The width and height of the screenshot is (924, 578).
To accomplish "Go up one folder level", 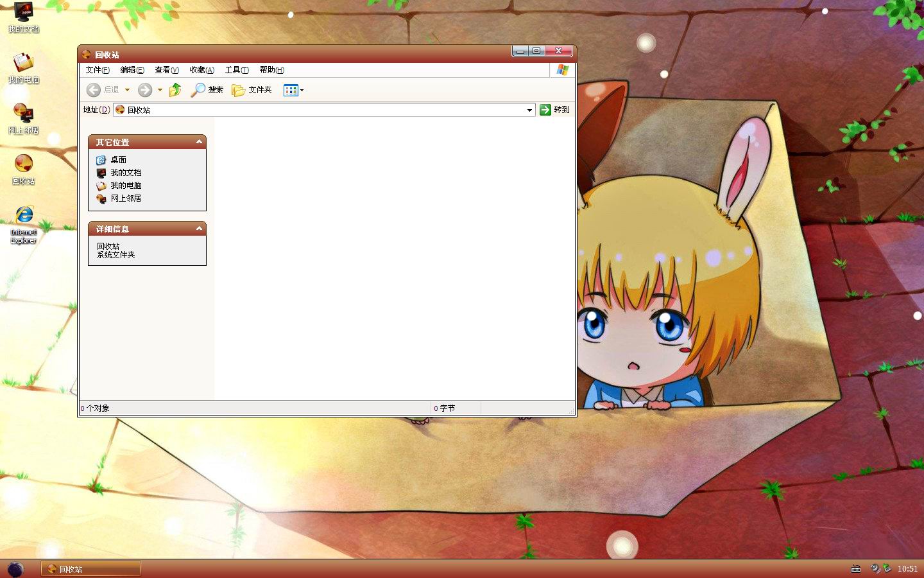I will pyautogui.click(x=175, y=90).
